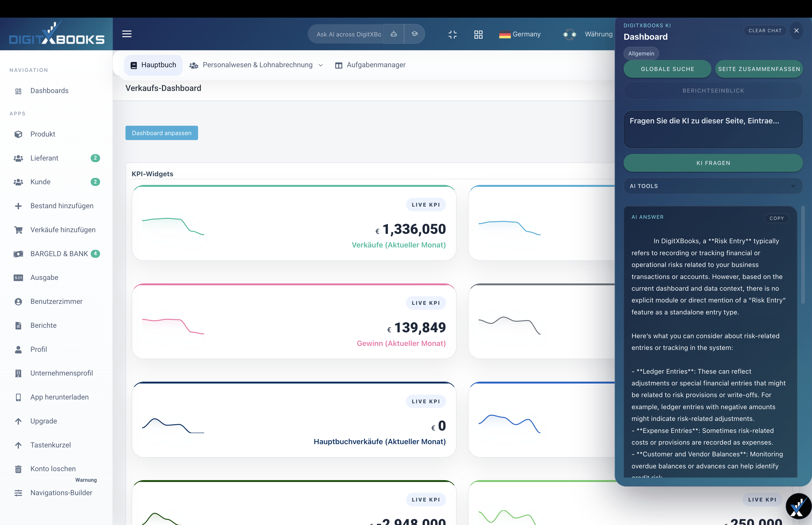Image resolution: width=812 pixels, height=525 pixels.
Task: Click the graduation cap icon beside the search bar
Action: [x=414, y=34]
